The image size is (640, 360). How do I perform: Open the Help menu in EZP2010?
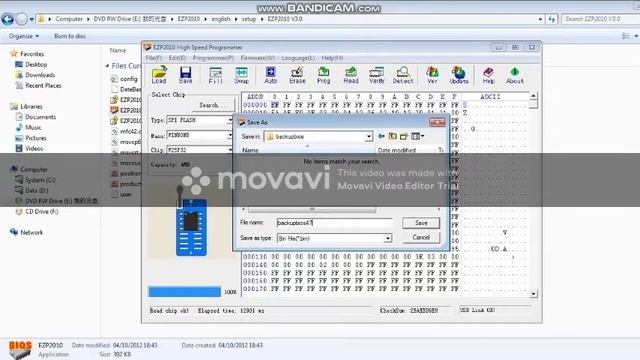point(332,58)
